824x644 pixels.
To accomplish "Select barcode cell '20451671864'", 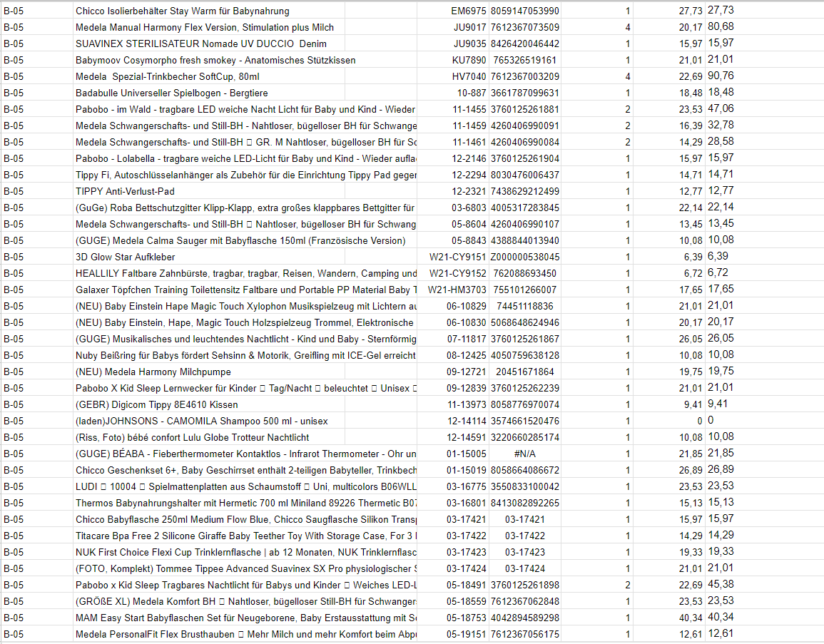I will click(x=524, y=372).
